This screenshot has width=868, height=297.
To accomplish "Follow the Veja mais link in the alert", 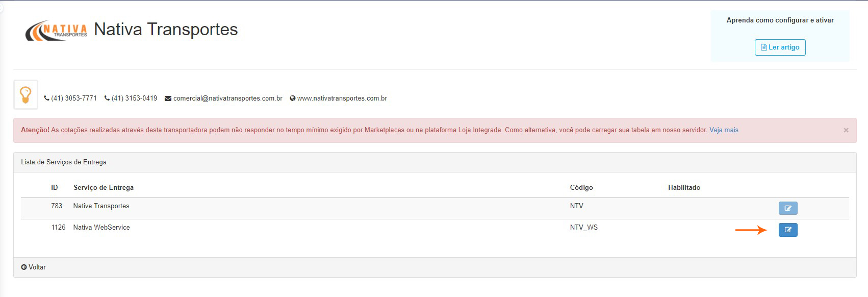I will click(723, 130).
